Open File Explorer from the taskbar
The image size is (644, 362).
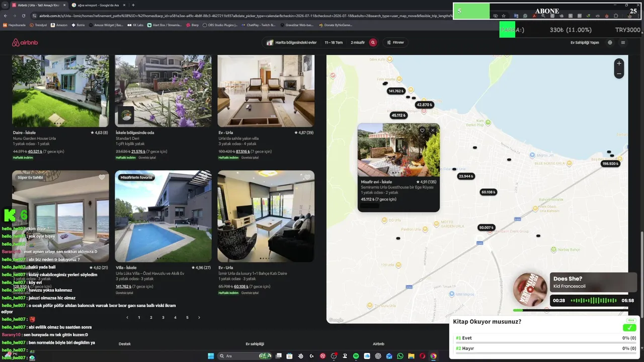pyautogui.click(x=411, y=356)
